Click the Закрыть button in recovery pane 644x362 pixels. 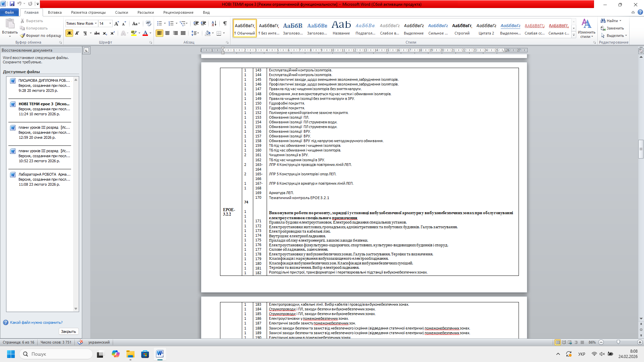click(68, 331)
